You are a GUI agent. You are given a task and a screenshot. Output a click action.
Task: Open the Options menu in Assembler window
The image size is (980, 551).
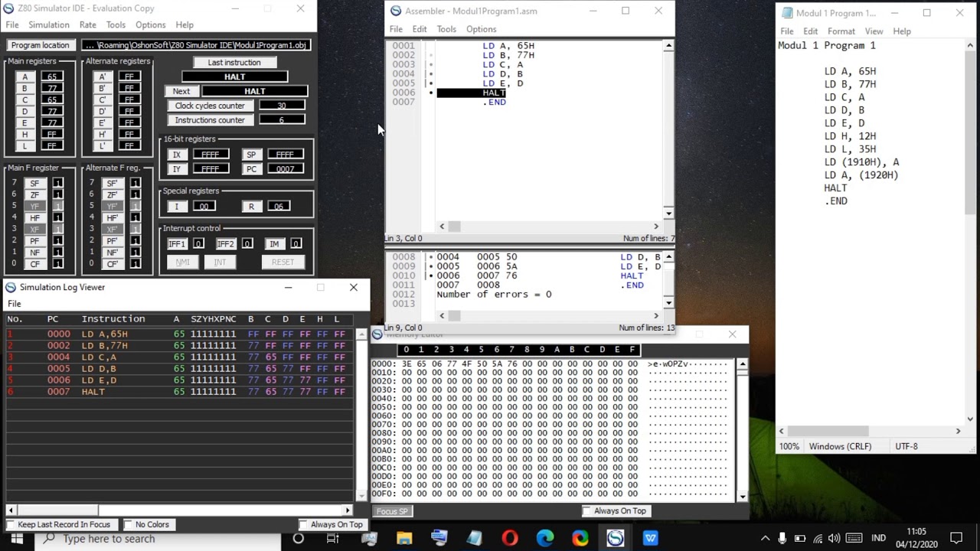pos(482,29)
